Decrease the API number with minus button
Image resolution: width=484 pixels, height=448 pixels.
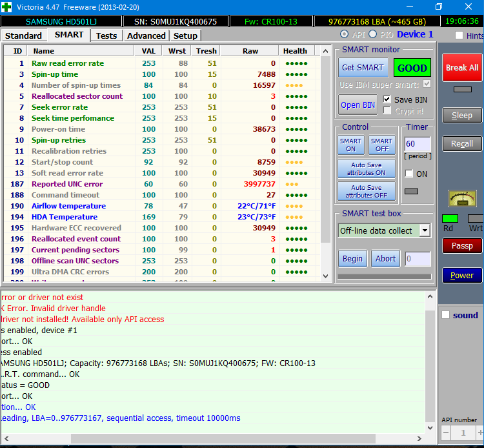tap(447, 433)
